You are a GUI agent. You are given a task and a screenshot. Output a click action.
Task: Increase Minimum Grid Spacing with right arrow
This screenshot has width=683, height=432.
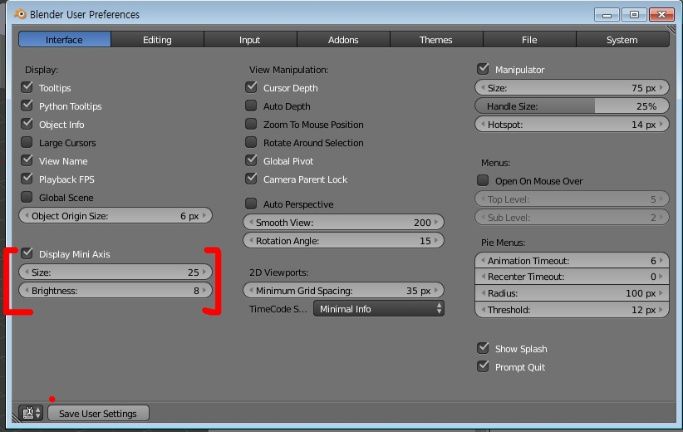436,290
